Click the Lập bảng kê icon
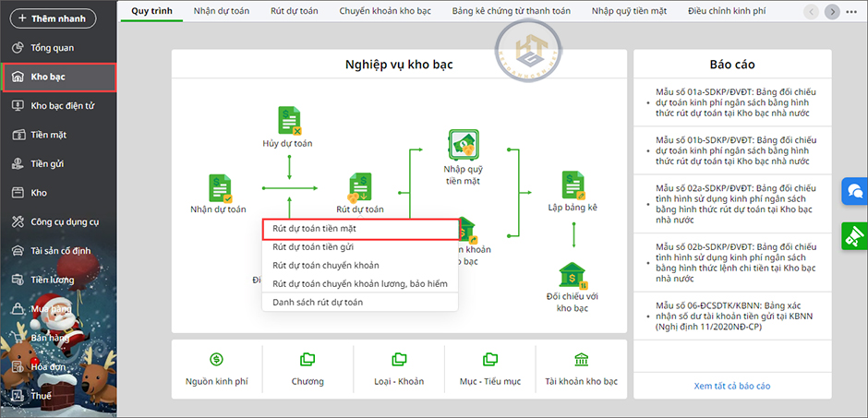Screen dimensions: 868x418 pyautogui.click(x=573, y=186)
